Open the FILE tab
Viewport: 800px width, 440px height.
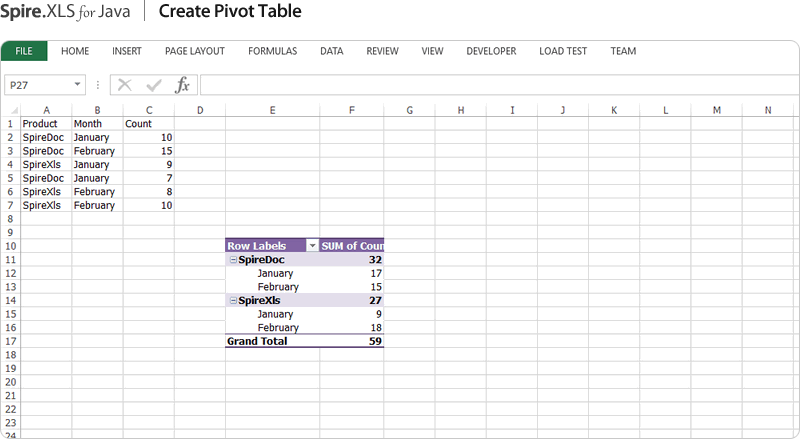point(24,51)
